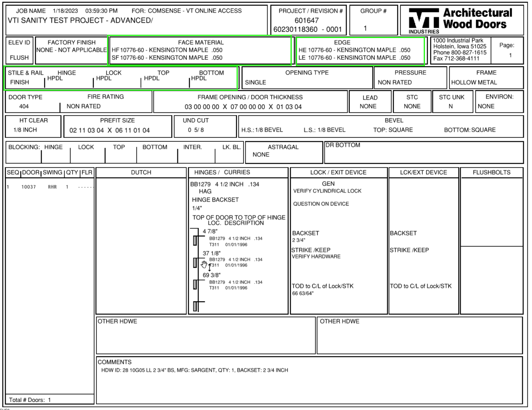The width and height of the screenshot is (532, 410).
Task: Click the middle hinge symbol at 37 1/8
Action: coord(195,263)
